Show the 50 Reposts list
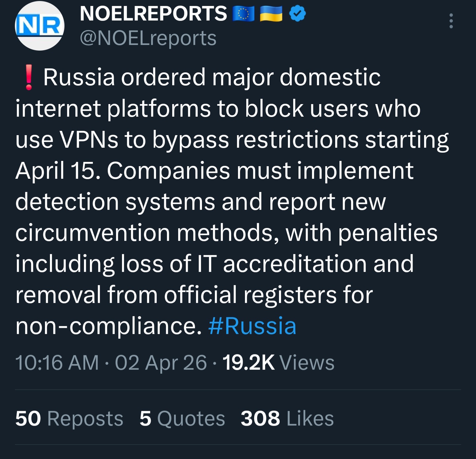 69,418
